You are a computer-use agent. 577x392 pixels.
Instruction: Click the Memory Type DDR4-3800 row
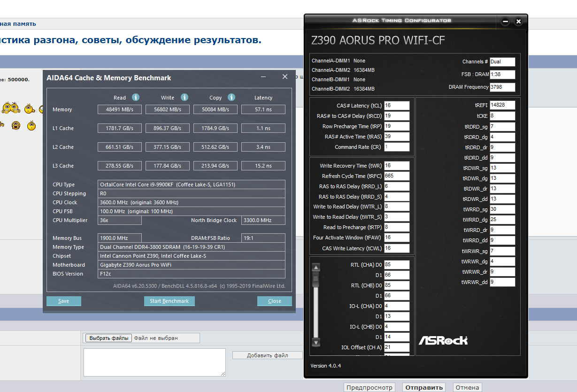click(192, 247)
